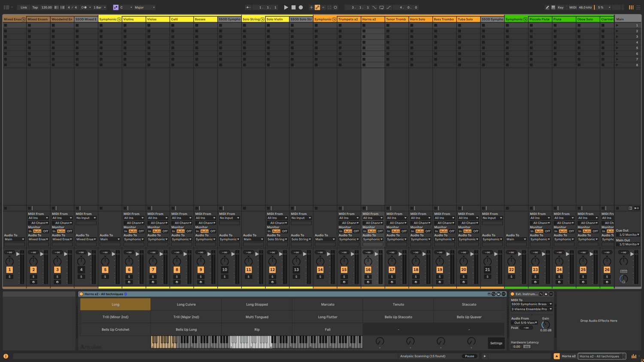Toggle the Punch-Out switch
This screenshot has height=362, width=644.
pyautogui.click(x=389, y=7)
